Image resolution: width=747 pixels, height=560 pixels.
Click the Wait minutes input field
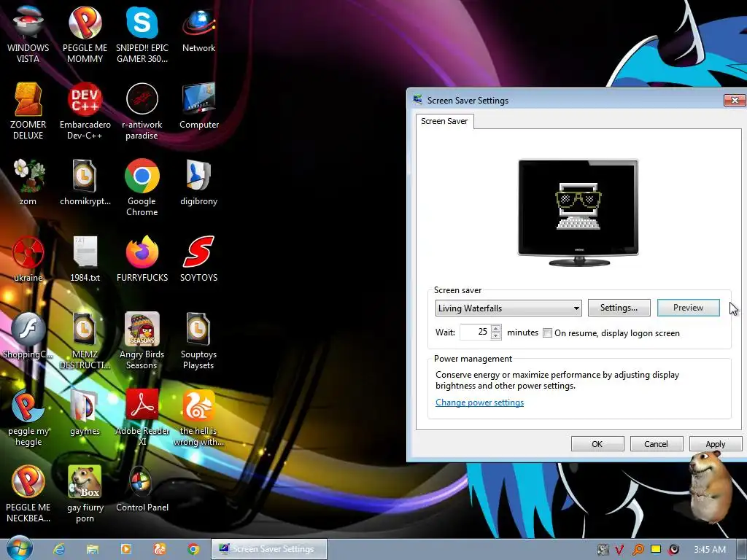point(475,332)
